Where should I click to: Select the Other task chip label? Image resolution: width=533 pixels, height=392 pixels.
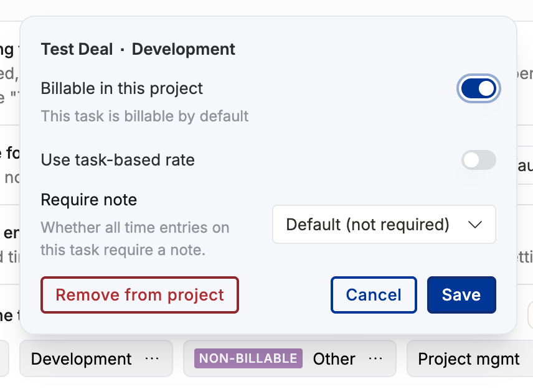[x=334, y=358]
